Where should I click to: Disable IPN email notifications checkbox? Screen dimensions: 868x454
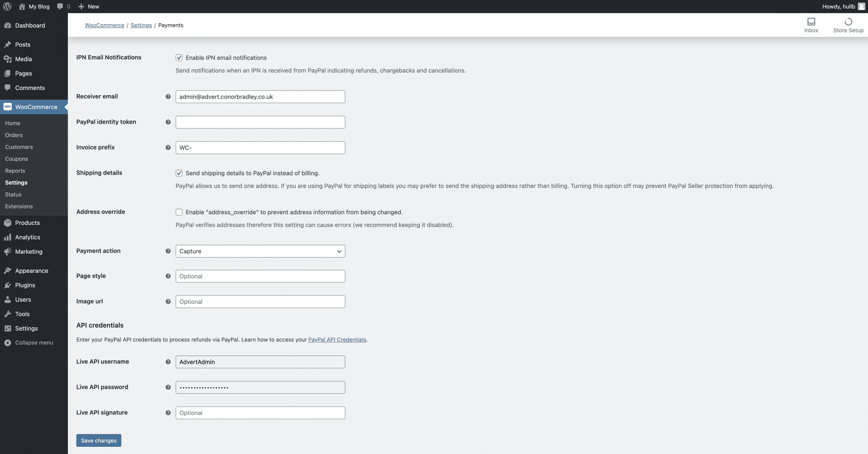[x=179, y=58]
